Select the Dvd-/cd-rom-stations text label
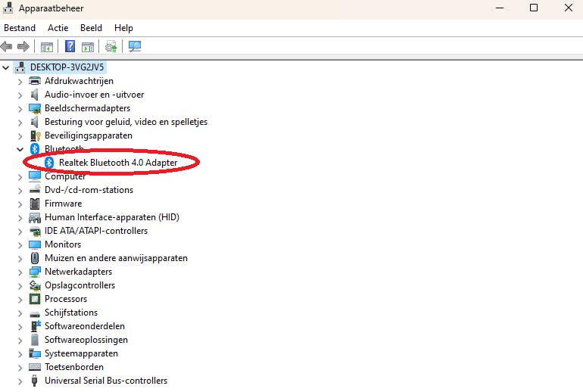The image size is (583, 392). 89,190
